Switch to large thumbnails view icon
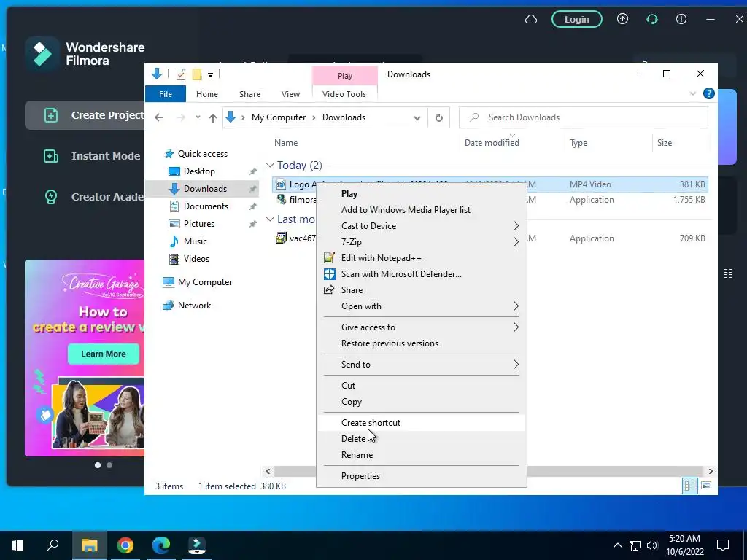The width and height of the screenshot is (747, 560). pyautogui.click(x=706, y=486)
